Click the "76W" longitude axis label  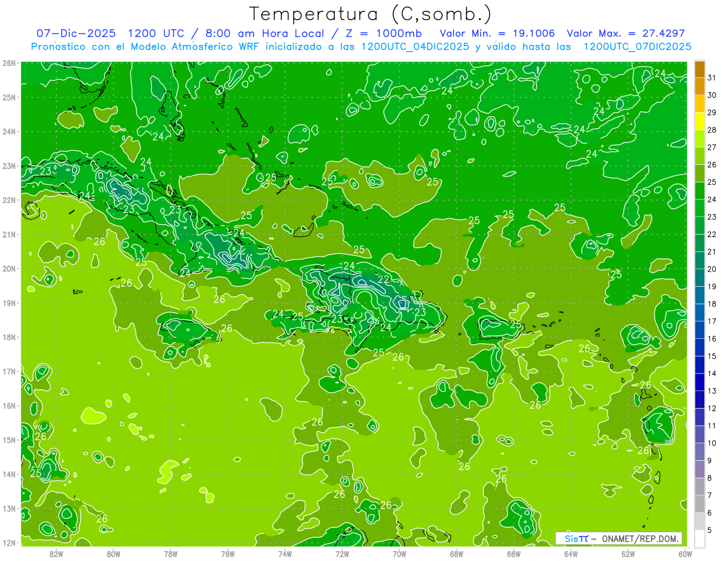tap(227, 554)
